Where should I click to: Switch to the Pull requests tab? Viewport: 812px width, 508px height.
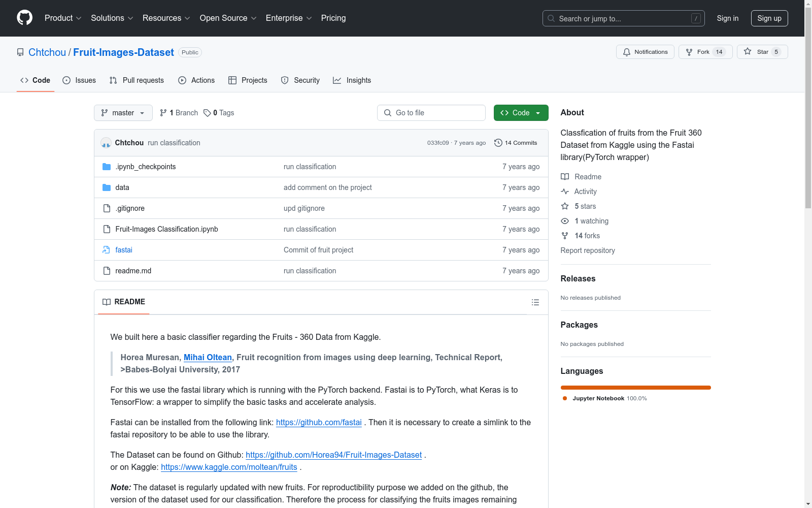137,80
